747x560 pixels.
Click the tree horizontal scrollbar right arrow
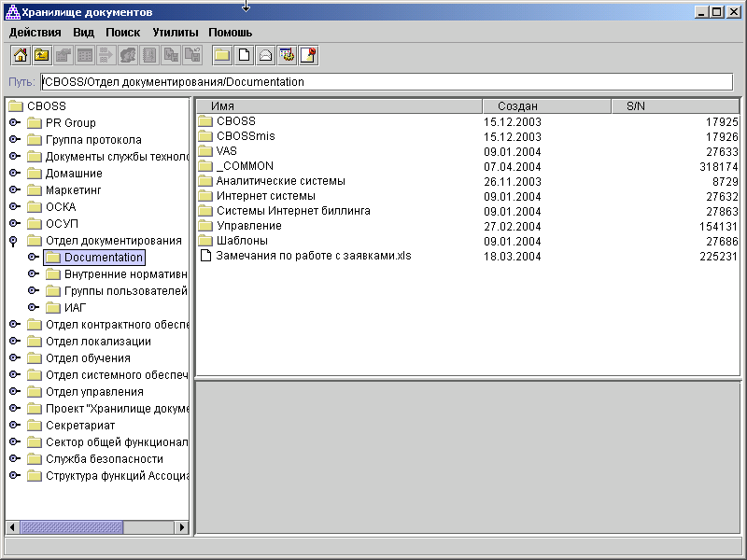(x=181, y=527)
